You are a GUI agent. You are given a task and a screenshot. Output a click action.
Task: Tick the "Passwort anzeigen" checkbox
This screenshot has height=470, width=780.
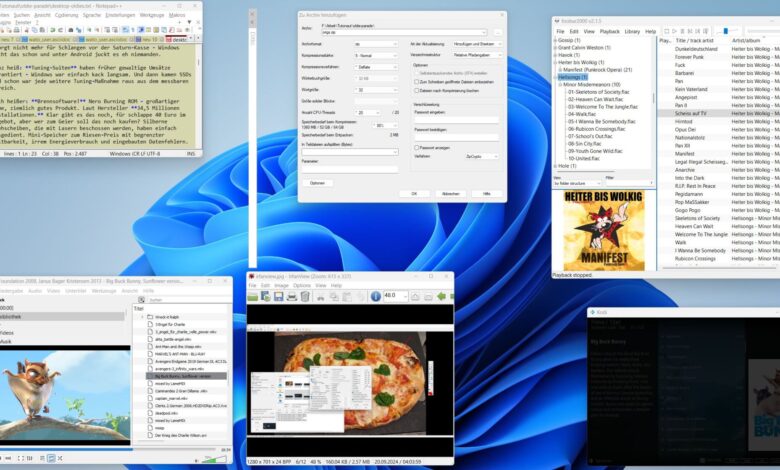coord(416,148)
